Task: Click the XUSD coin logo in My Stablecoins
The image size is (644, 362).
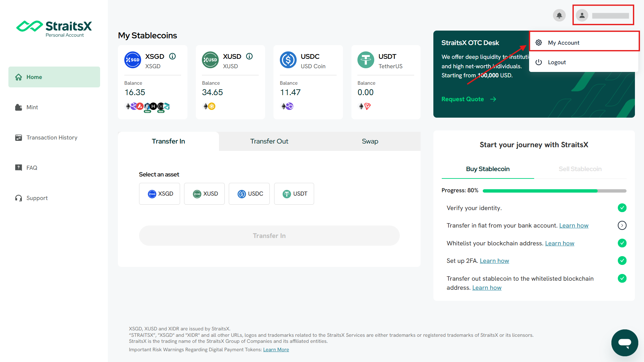Action: pyautogui.click(x=210, y=60)
